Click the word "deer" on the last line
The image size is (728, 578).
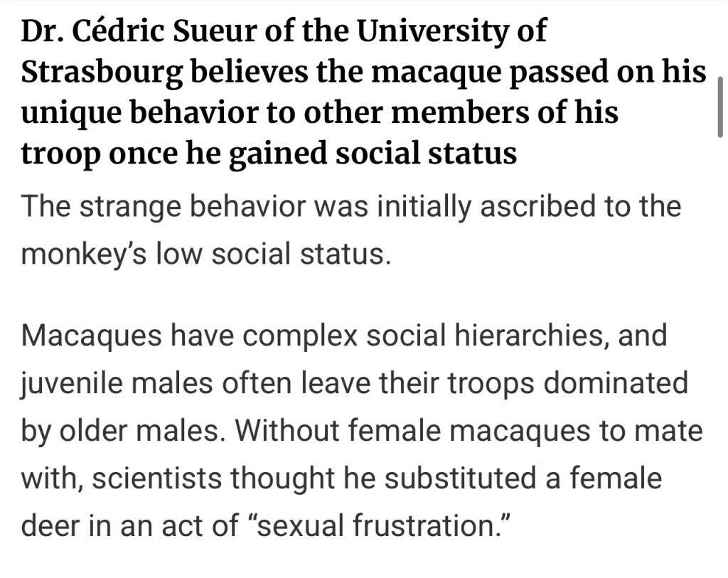pyautogui.click(x=54, y=526)
